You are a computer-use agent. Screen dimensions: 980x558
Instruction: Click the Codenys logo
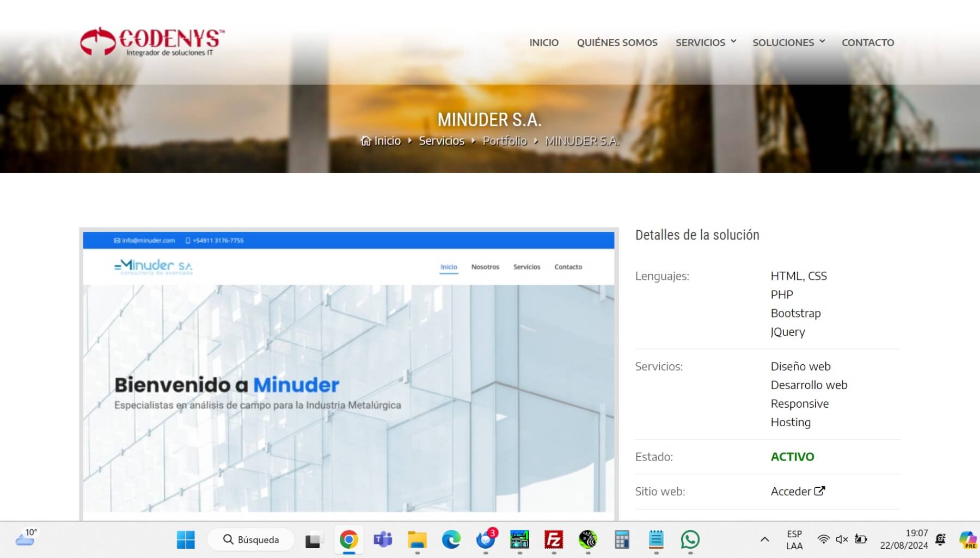[x=152, y=41]
